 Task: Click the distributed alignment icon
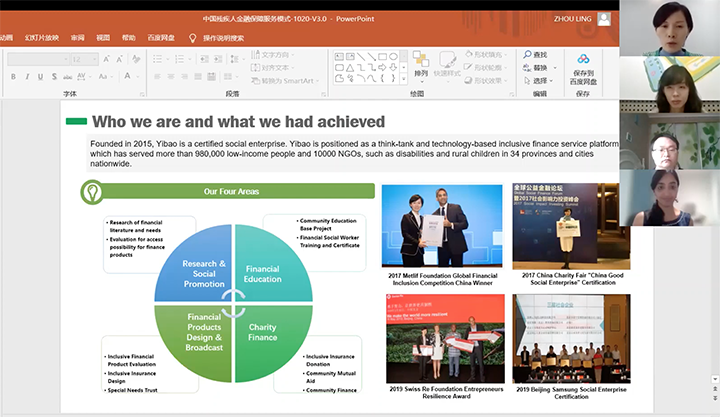(x=212, y=77)
